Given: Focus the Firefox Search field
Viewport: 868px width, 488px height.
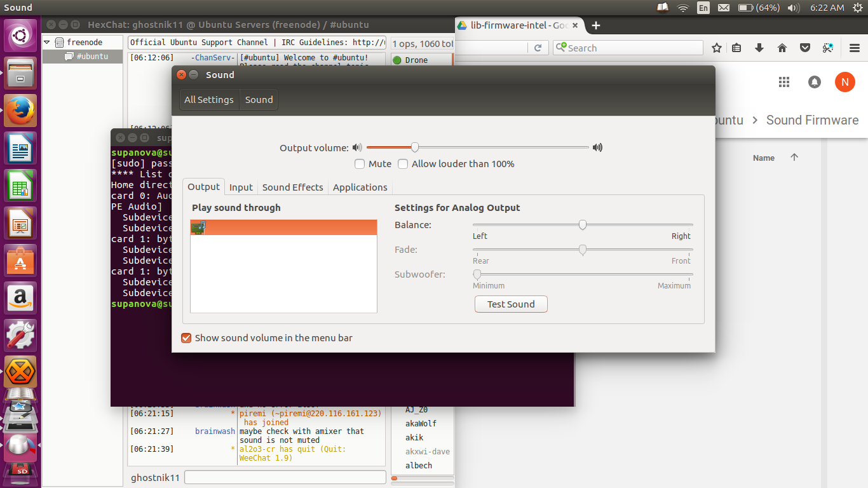Looking at the screenshot, I should (x=628, y=48).
